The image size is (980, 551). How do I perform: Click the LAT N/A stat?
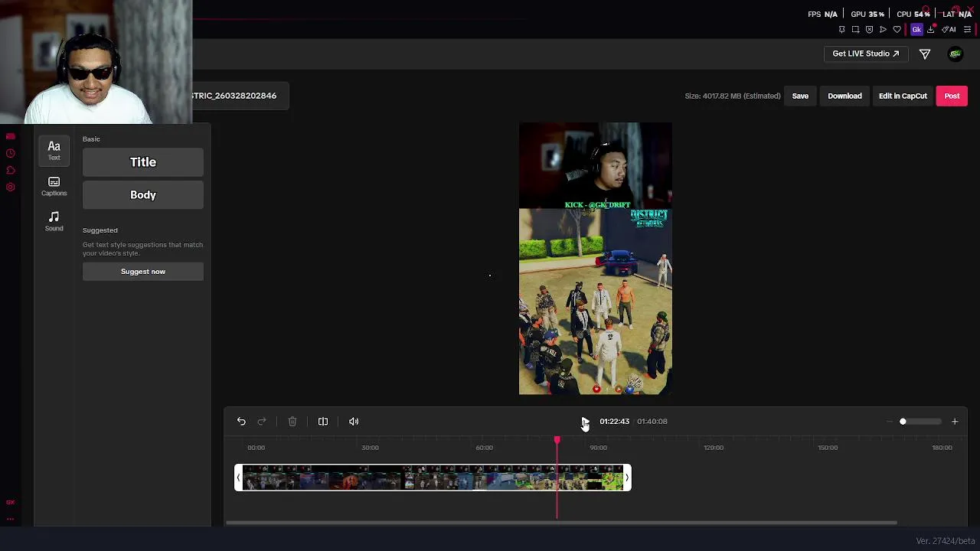[957, 15]
